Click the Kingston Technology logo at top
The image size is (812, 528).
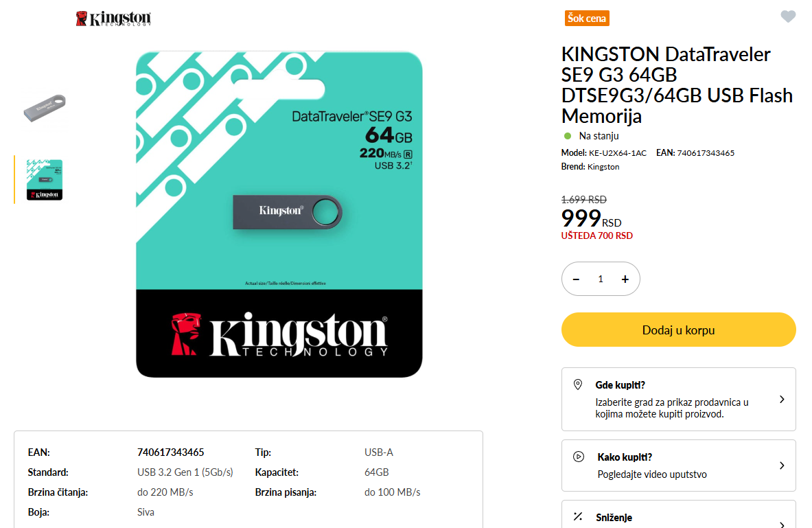click(114, 19)
